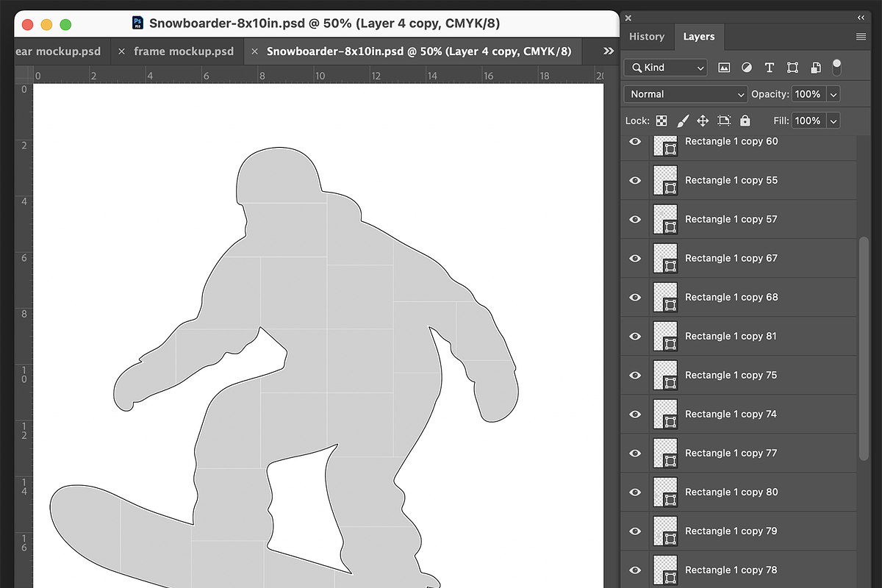Filter layers by pixel layer icon
Image resolution: width=882 pixels, height=588 pixels.
point(724,68)
